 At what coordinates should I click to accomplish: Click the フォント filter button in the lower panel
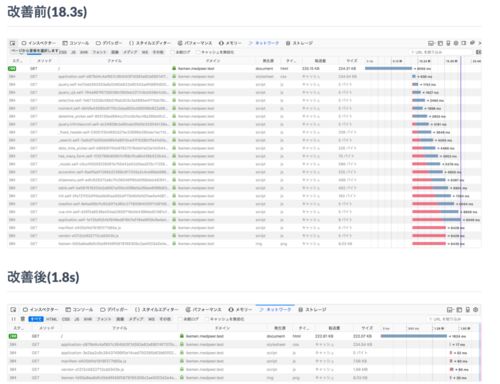coord(104,319)
